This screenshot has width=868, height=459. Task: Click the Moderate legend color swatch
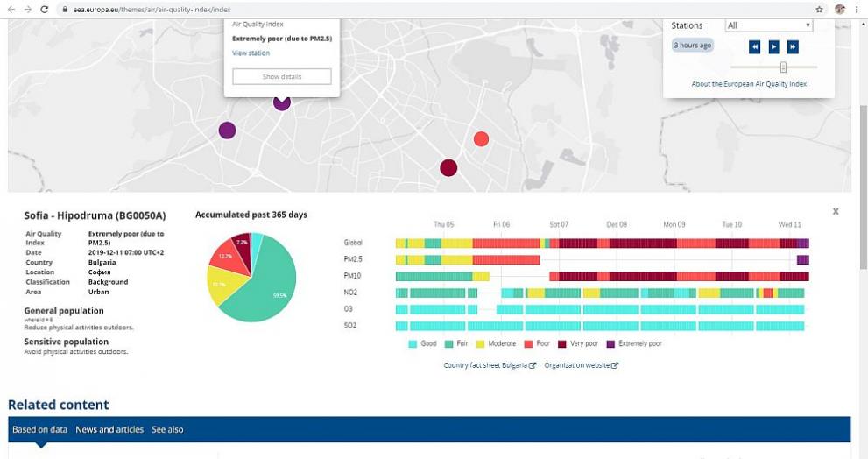tap(481, 344)
